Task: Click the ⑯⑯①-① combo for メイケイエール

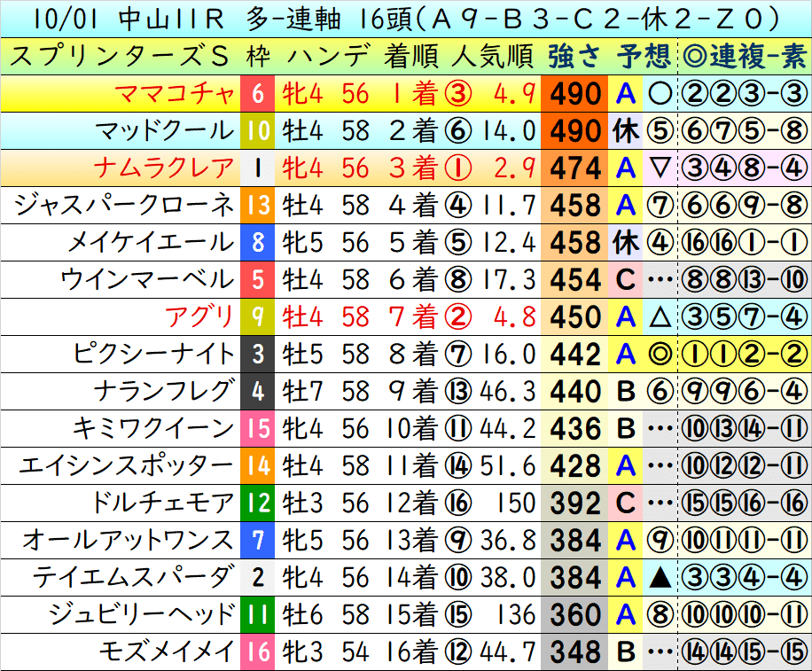Action: point(744,243)
